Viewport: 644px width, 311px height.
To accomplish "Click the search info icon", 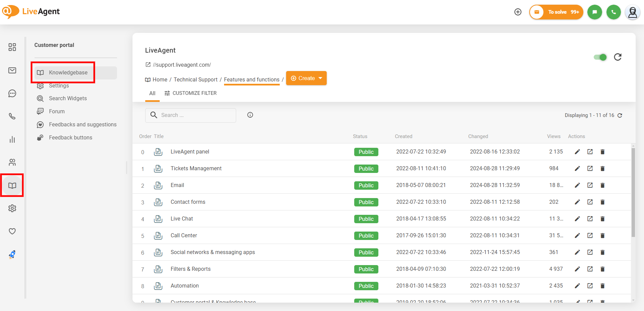I will click(x=250, y=115).
